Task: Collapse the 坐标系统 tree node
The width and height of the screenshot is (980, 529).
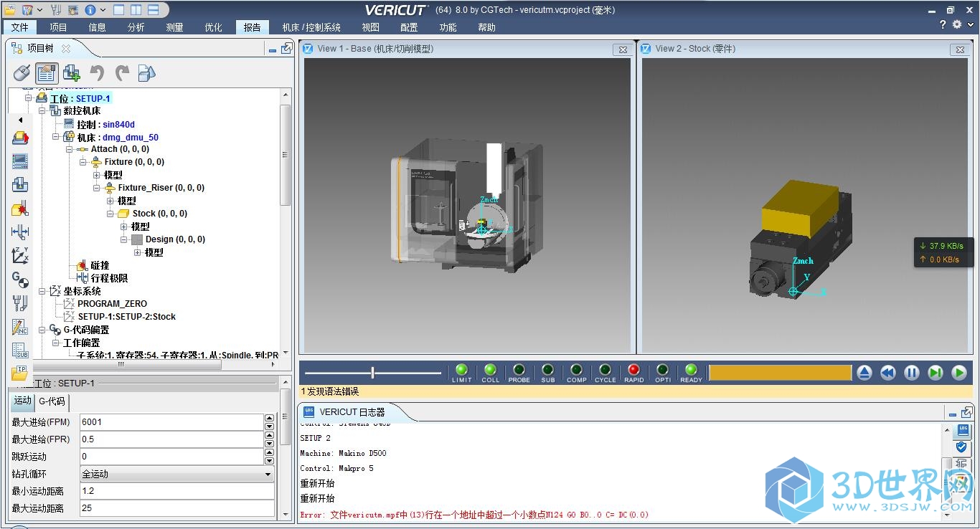Action: (x=42, y=291)
